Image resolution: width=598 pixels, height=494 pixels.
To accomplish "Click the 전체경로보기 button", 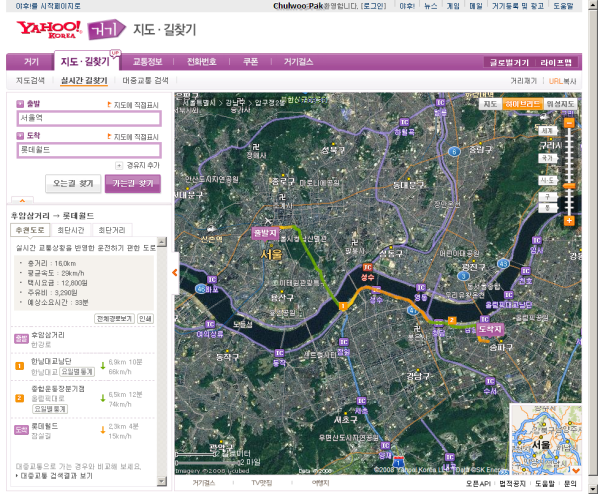I will coord(114,319).
